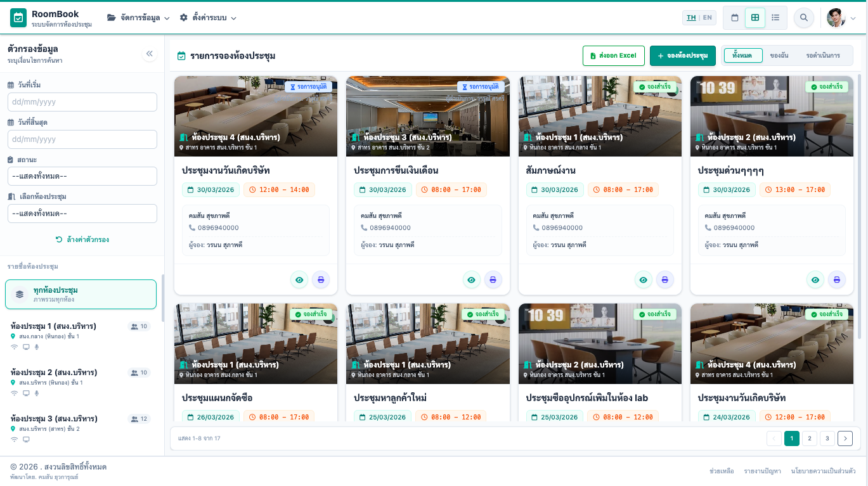
Task: Open ประชุมแผนกจัดซื้อ booking title
Action: pos(217,398)
